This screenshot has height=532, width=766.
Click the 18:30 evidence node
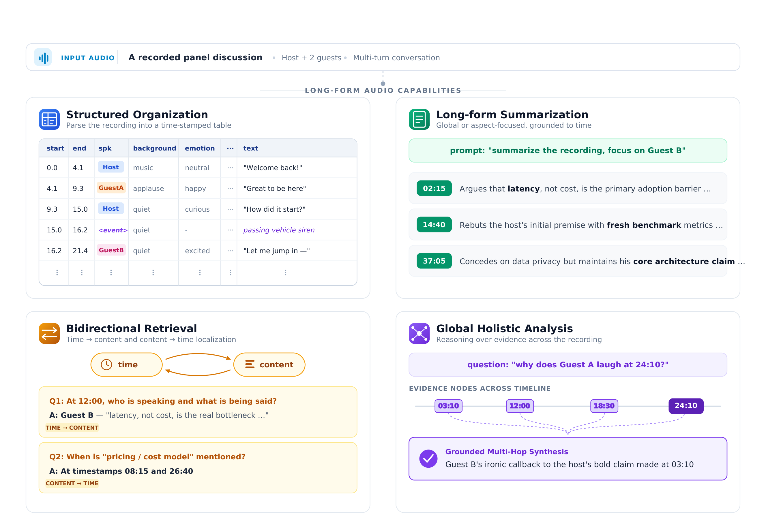coord(604,406)
